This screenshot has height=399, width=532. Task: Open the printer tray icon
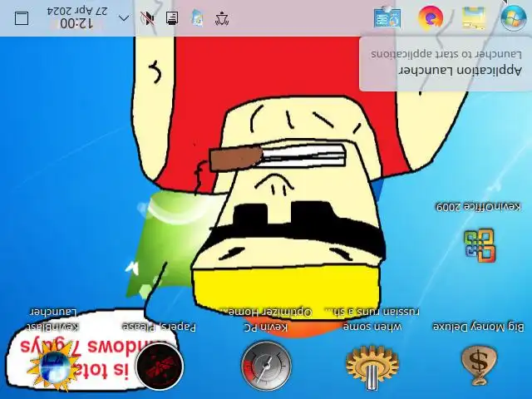click(172, 18)
